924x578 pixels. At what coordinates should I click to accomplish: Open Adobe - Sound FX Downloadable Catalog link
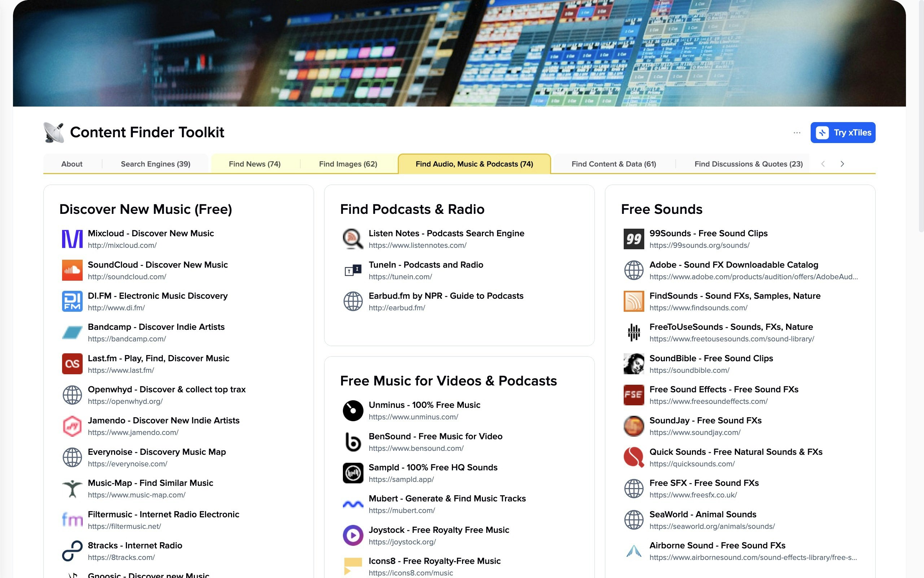point(733,264)
